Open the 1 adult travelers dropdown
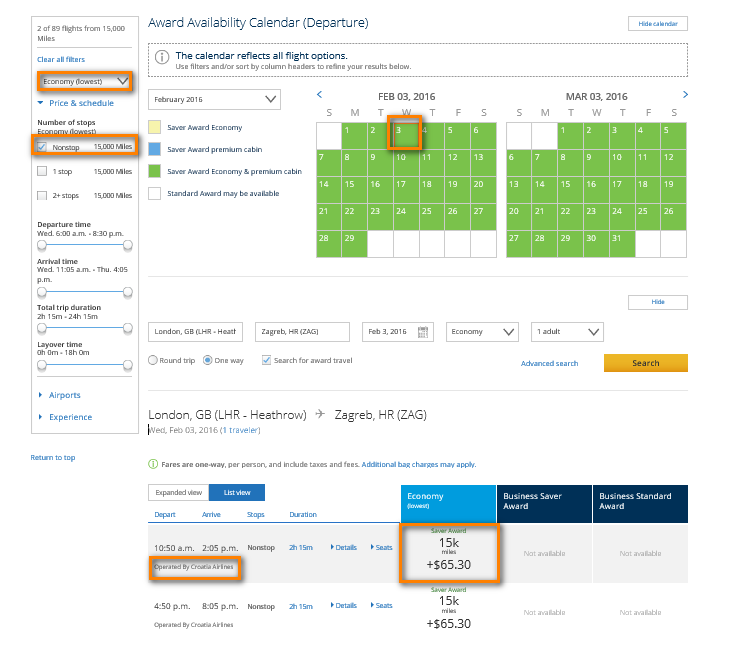 [x=567, y=332]
